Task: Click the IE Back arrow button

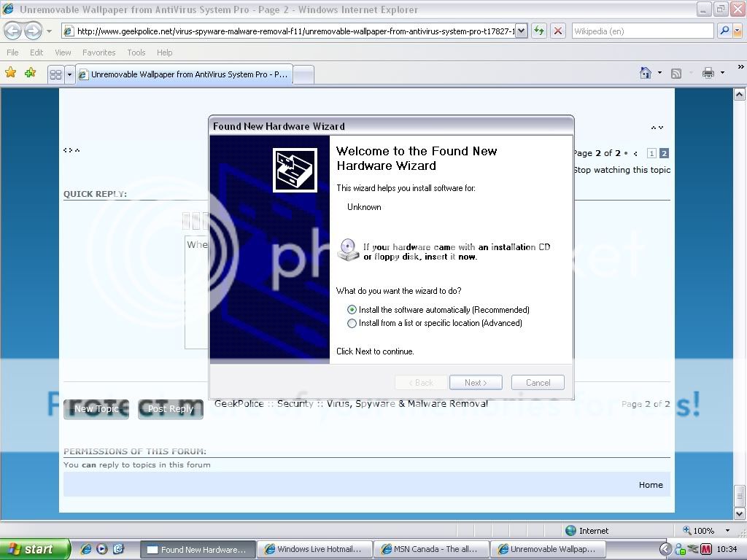Action: tap(13, 31)
